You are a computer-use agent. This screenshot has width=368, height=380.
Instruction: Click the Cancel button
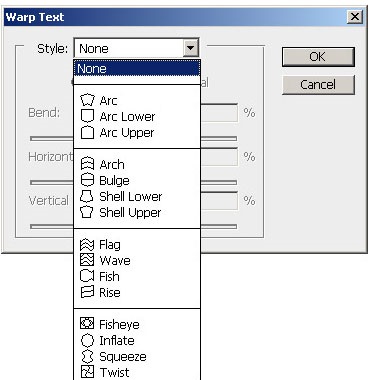point(318,85)
